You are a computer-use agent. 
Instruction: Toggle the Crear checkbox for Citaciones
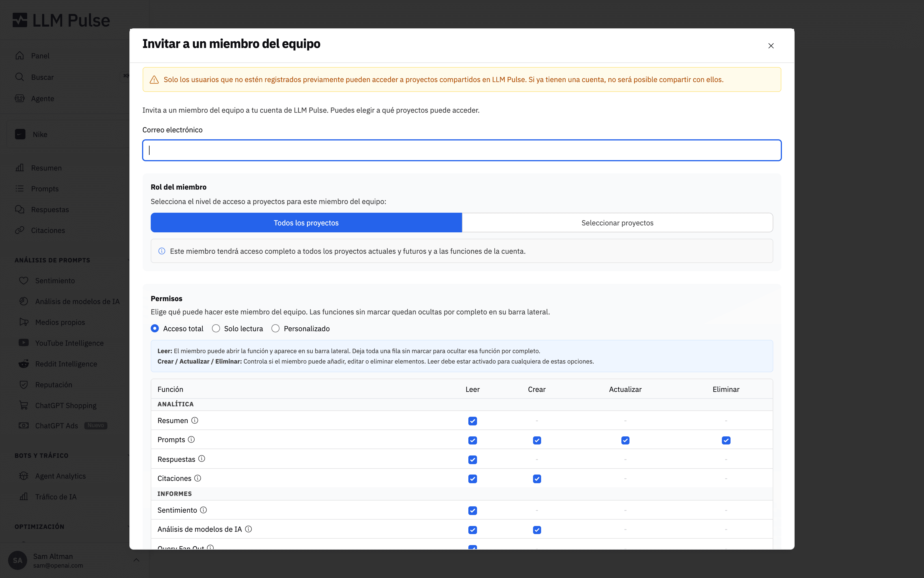click(x=537, y=479)
